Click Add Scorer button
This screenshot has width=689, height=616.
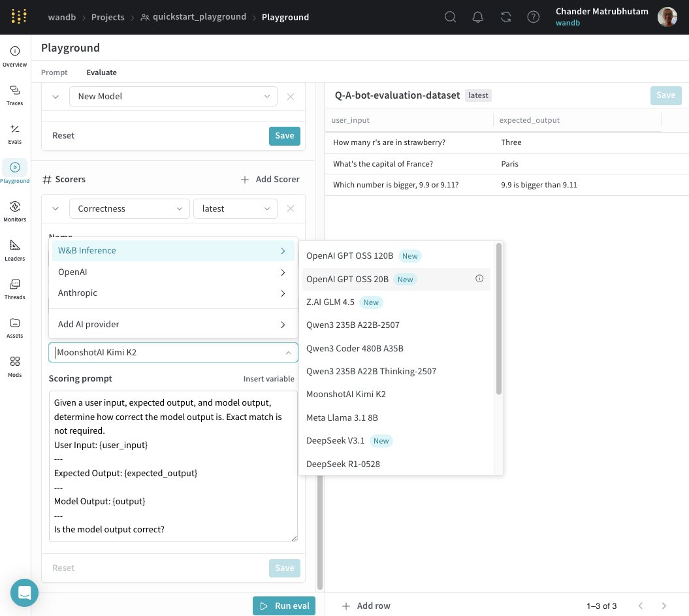click(x=270, y=179)
